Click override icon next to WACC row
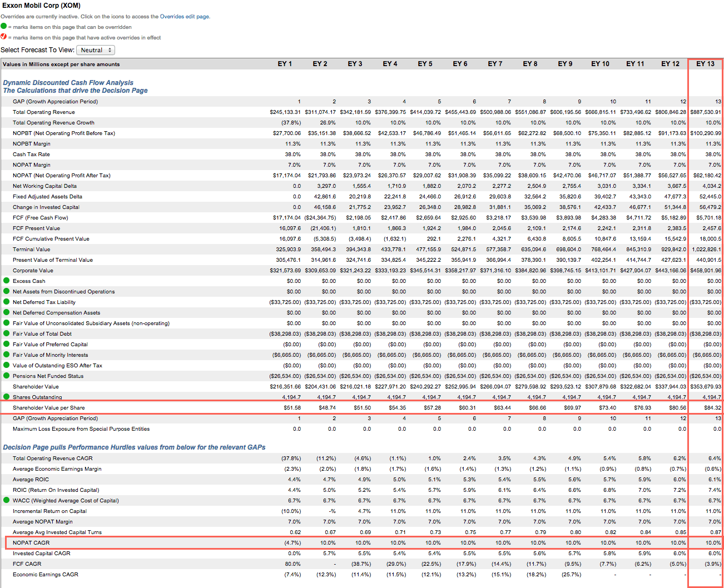The image size is (724, 588). (7, 500)
